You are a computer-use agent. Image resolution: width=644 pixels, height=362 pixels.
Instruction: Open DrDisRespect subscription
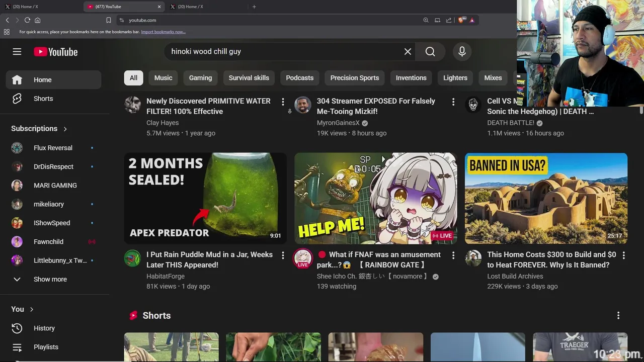coord(53,167)
